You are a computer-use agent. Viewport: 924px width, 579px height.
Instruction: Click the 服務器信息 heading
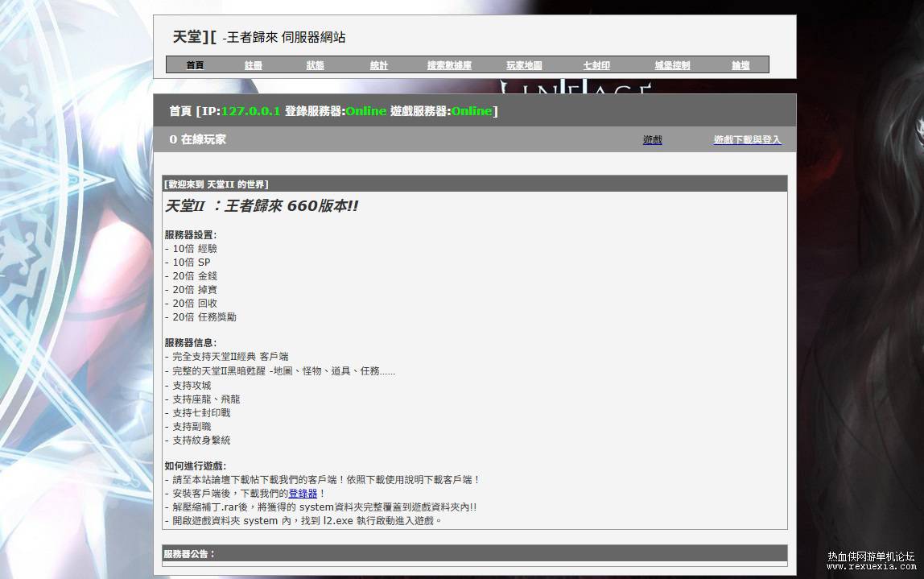pos(190,342)
